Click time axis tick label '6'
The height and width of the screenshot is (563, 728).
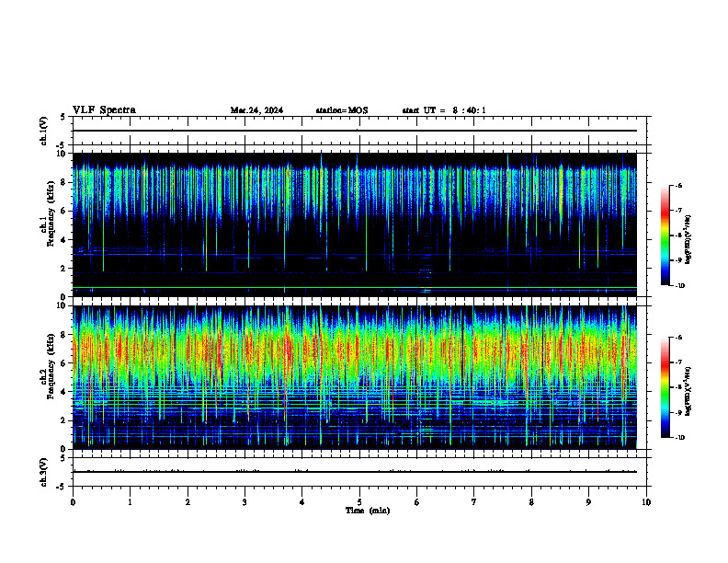pyautogui.click(x=417, y=502)
